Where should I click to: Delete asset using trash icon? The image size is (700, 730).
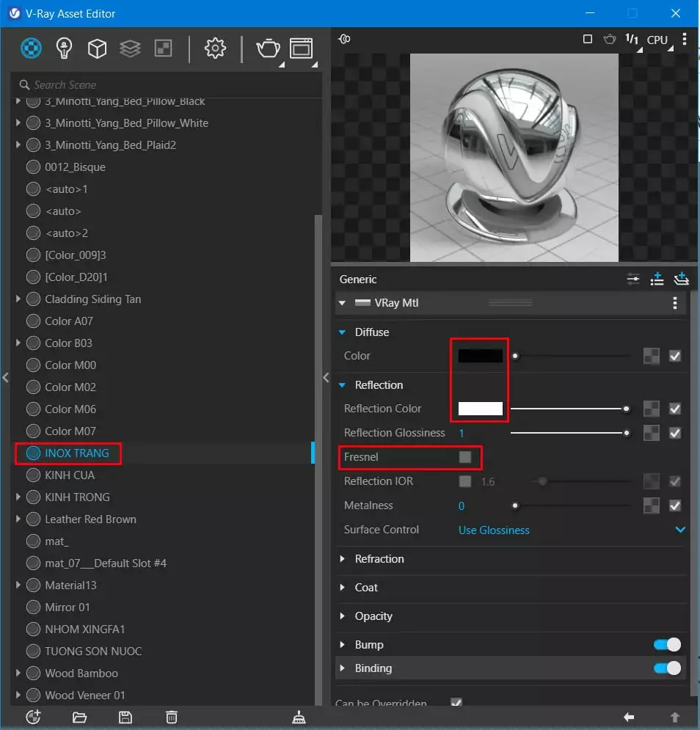point(171,717)
